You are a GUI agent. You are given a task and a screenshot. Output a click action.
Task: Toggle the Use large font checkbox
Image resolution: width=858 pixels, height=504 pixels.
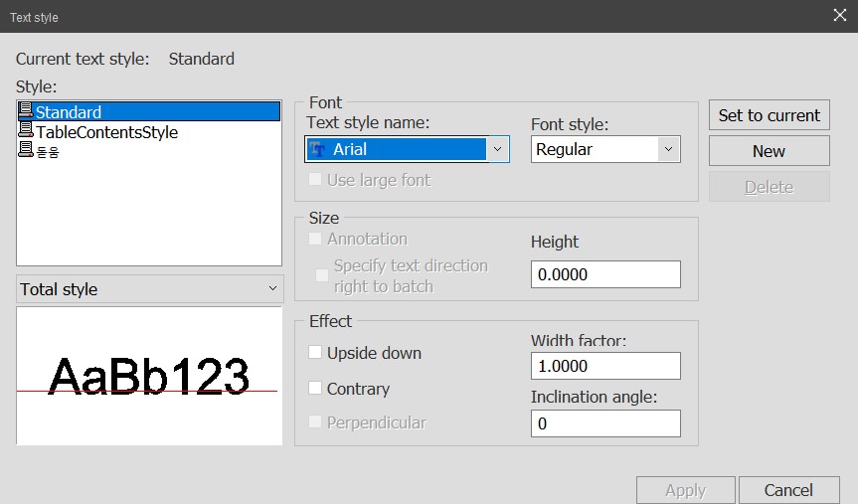click(314, 179)
